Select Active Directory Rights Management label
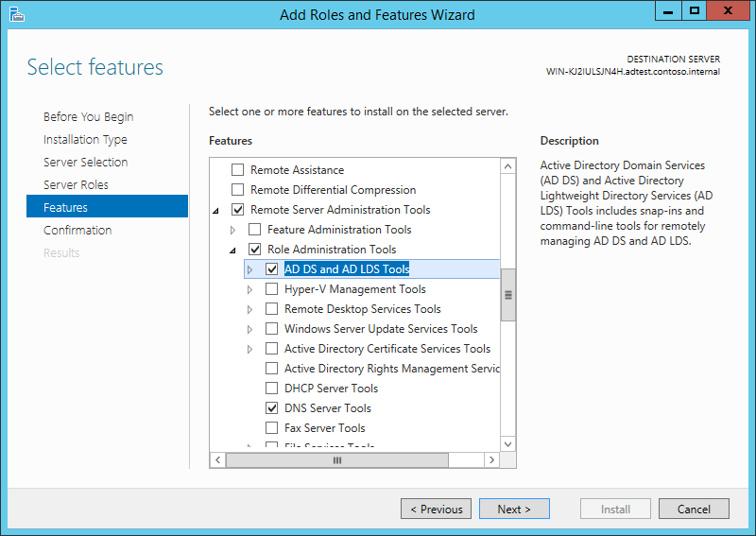 coord(392,368)
